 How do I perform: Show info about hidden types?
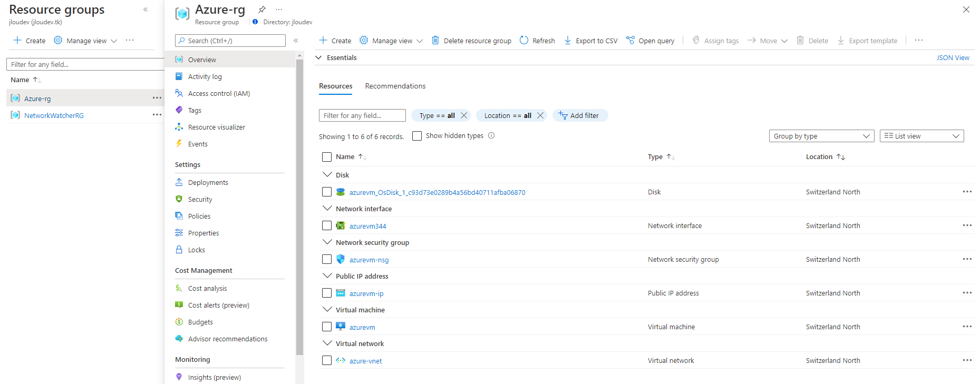point(491,135)
